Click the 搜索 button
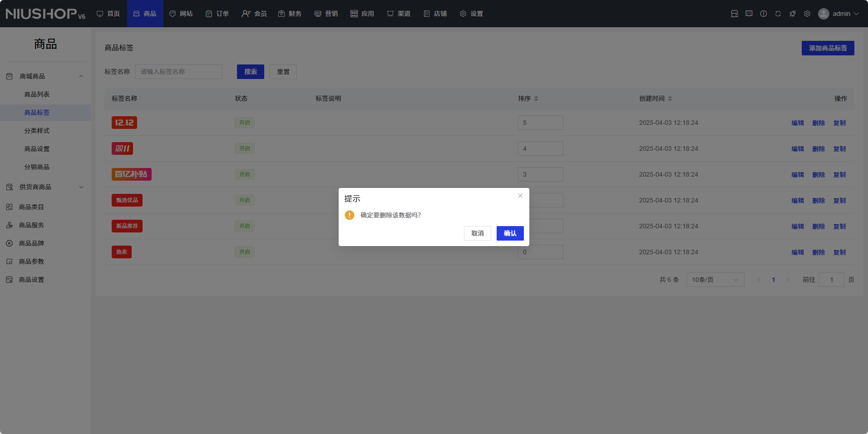868x434 pixels. pos(251,72)
